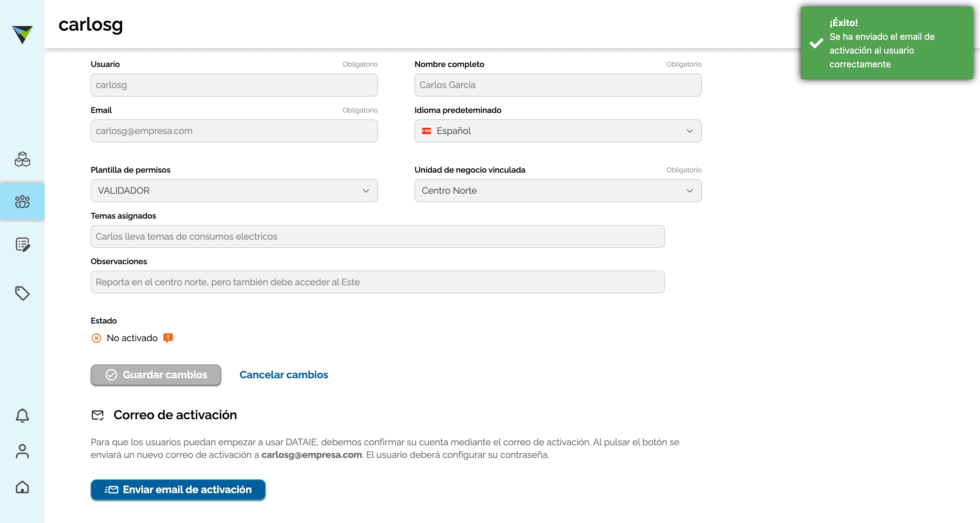The height and width of the screenshot is (523, 980).
Task: Click the checkmark icon in success notification
Action: click(816, 43)
